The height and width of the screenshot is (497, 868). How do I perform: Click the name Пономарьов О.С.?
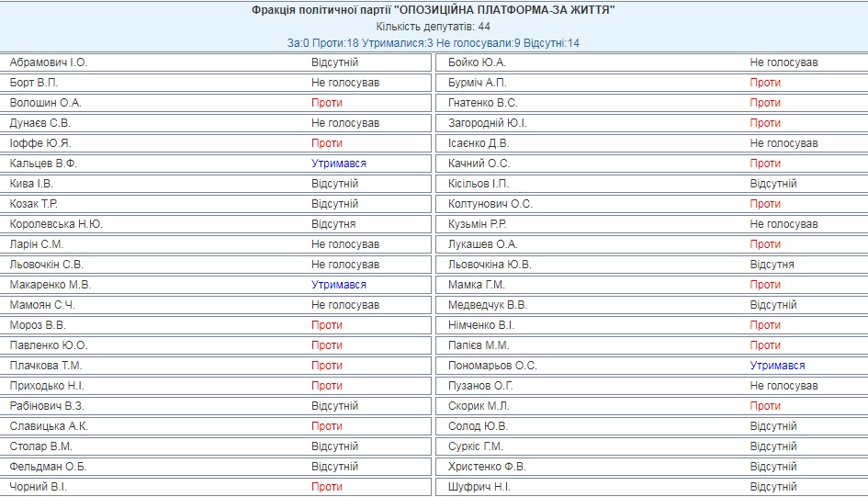coord(492,366)
